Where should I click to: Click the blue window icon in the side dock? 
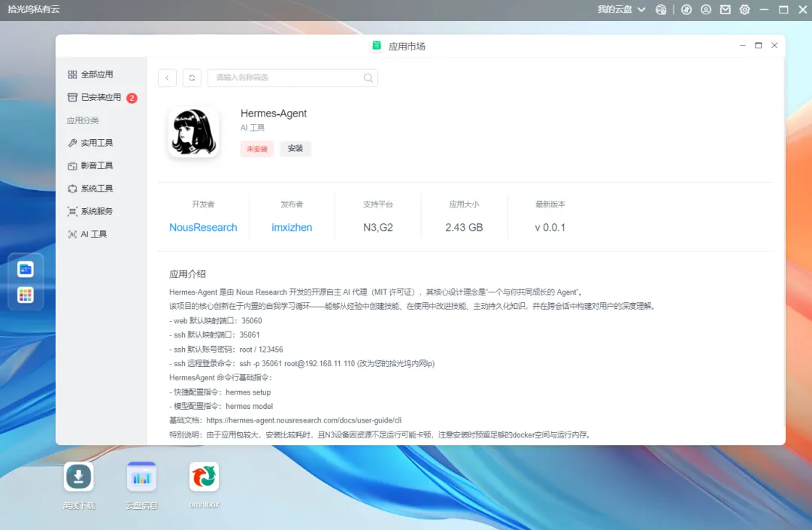[x=26, y=269]
